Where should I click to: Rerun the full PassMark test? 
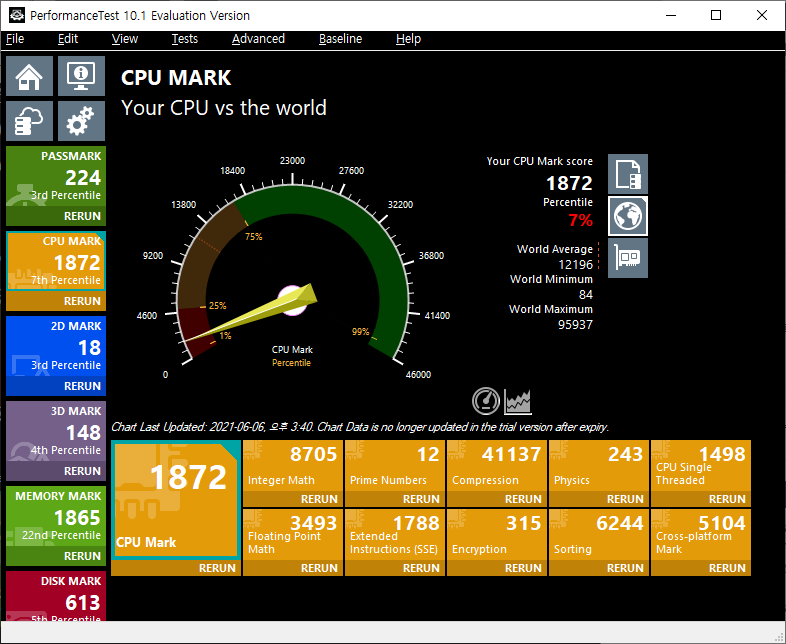pyautogui.click(x=56, y=216)
